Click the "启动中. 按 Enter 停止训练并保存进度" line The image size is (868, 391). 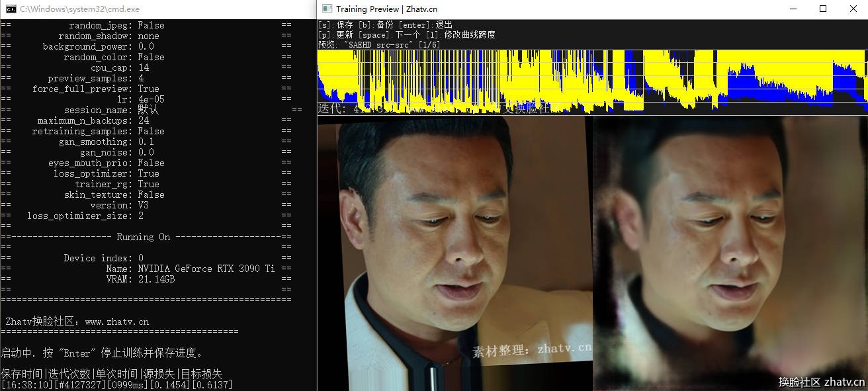pos(103,353)
